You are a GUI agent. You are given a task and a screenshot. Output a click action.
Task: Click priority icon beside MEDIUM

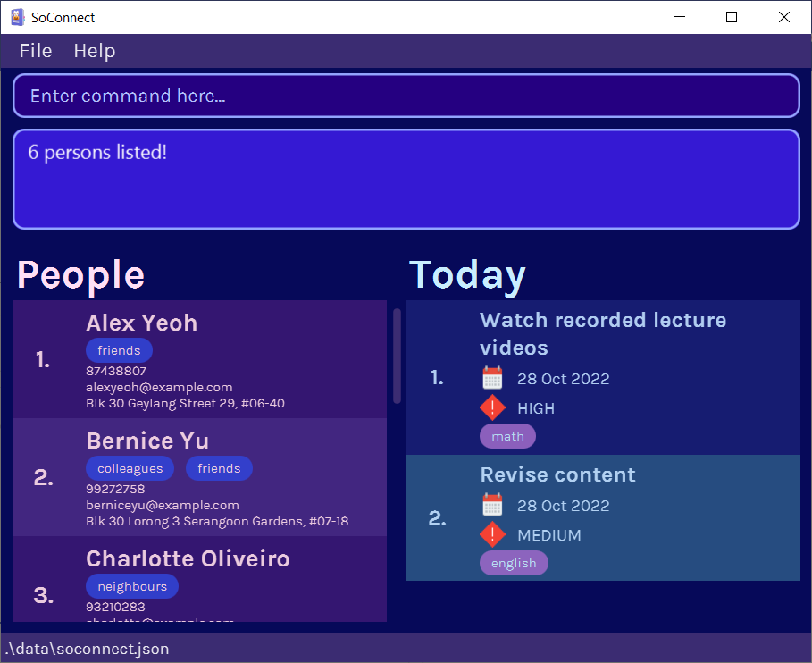click(x=492, y=534)
